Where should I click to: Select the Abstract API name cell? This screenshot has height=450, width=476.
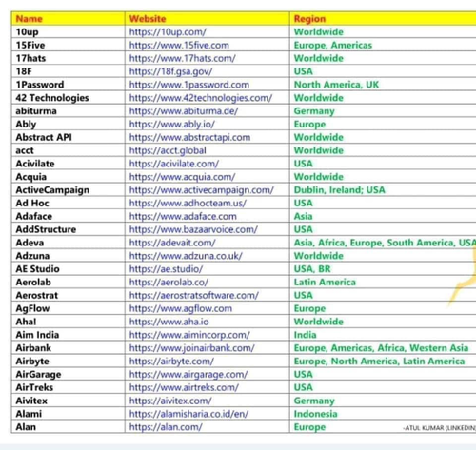pos(69,137)
